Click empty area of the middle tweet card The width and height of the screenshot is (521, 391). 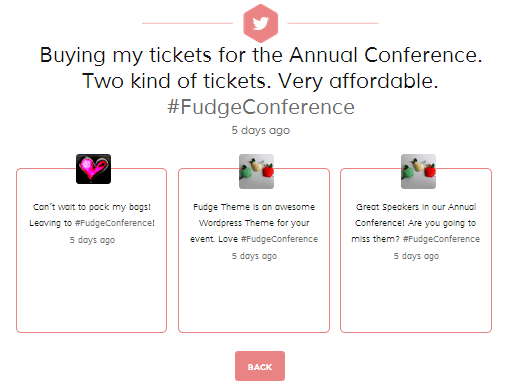254,297
